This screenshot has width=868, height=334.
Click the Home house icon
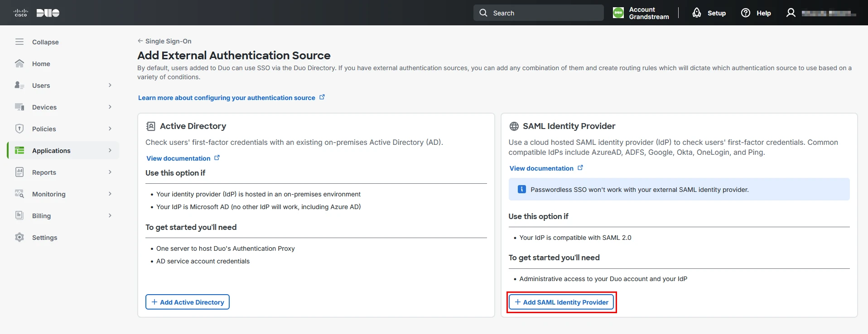tap(19, 63)
